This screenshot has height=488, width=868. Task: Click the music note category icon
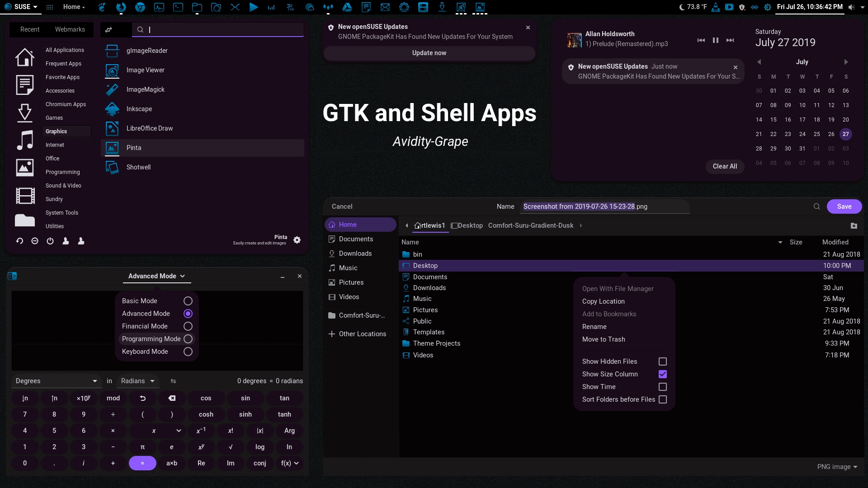[x=25, y=140]
